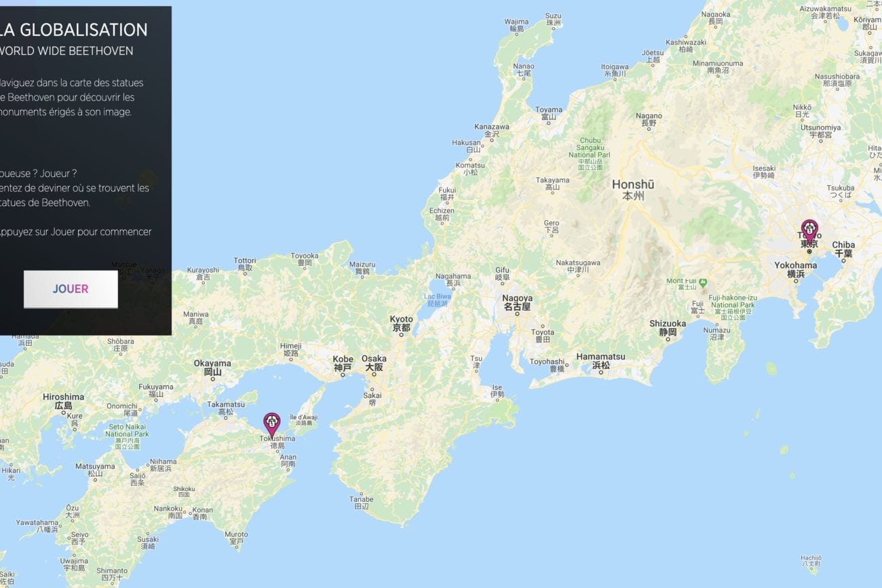Click the Shizuoka city label
Viewport: 882px width, 588px height.
tap(668, 328)
